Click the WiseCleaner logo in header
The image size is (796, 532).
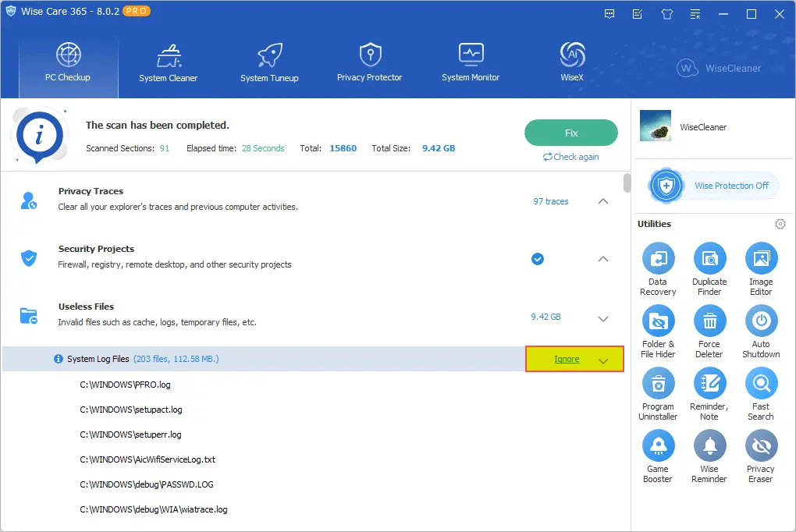[x=719, y=68]
